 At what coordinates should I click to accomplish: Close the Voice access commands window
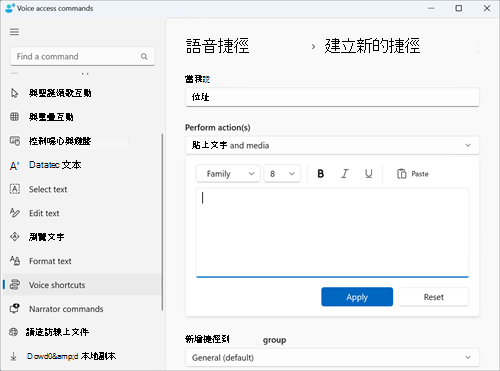pos(487,8)
